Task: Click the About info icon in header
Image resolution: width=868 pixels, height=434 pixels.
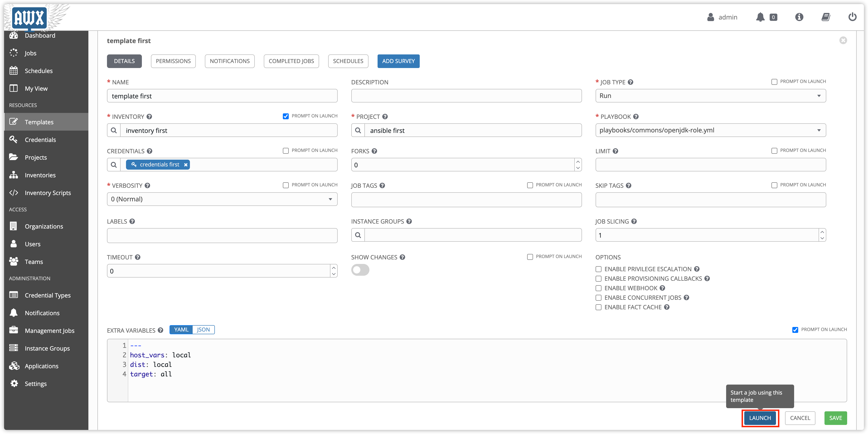Action: click(x=799, y=17)
